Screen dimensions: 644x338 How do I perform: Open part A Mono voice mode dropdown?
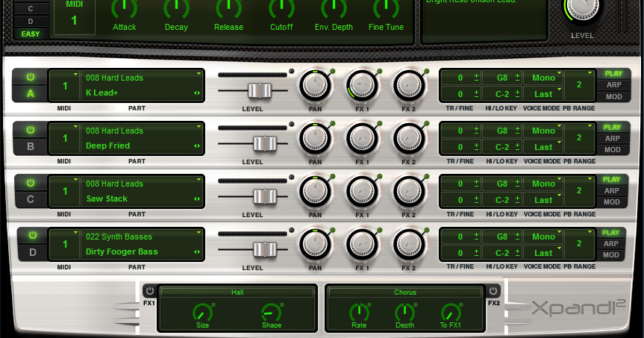coord(543,78)
